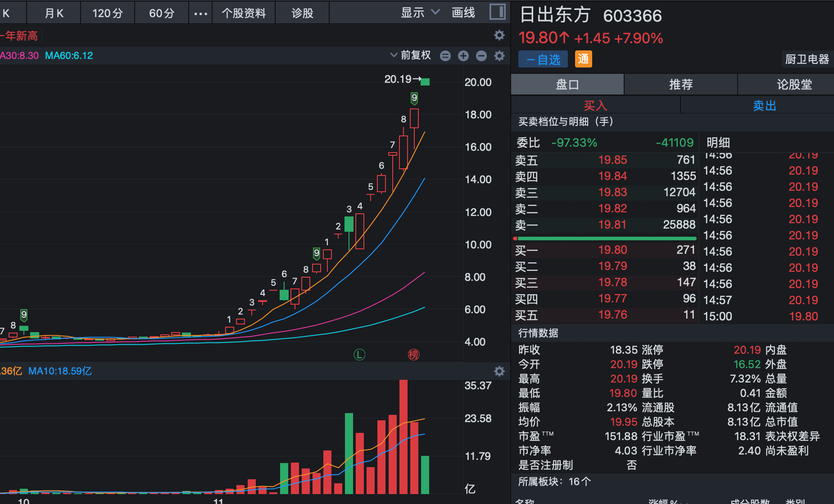
Task: Open chart settings gear beside 一年新高
Action: coord(499,35)
